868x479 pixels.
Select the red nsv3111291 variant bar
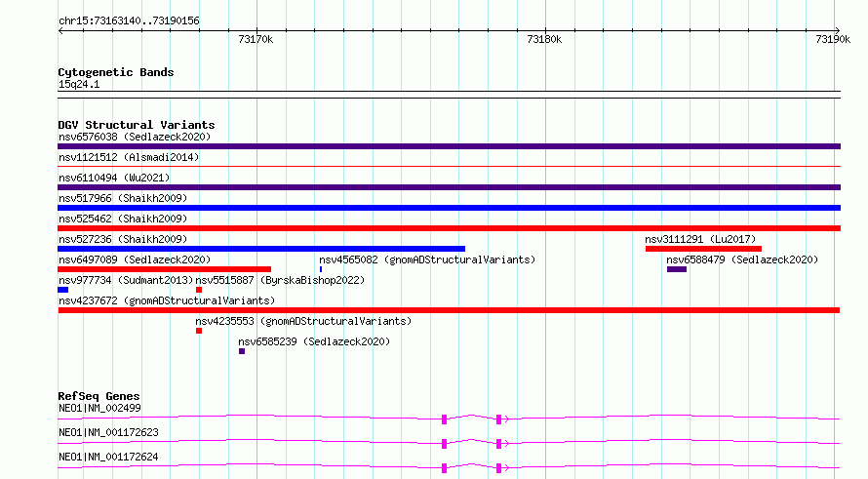tap(703, 249)
